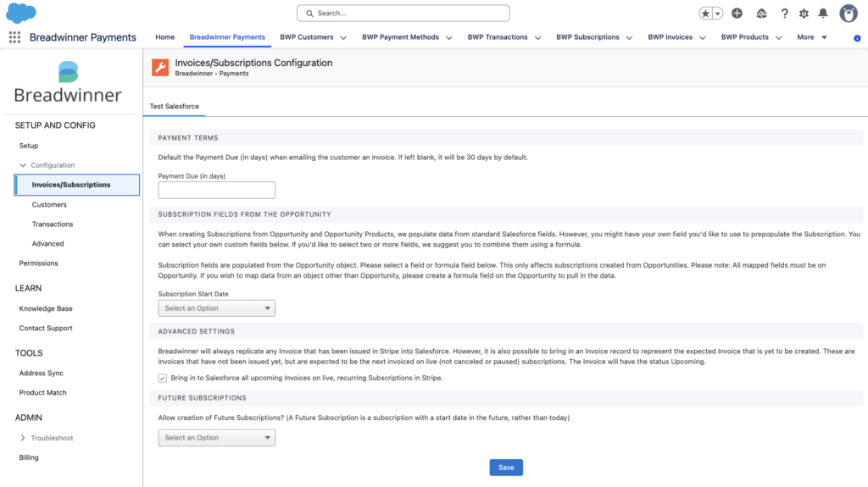868x487 pixels.
Task: Click the Contact Support link
Action: pos(46,328)
